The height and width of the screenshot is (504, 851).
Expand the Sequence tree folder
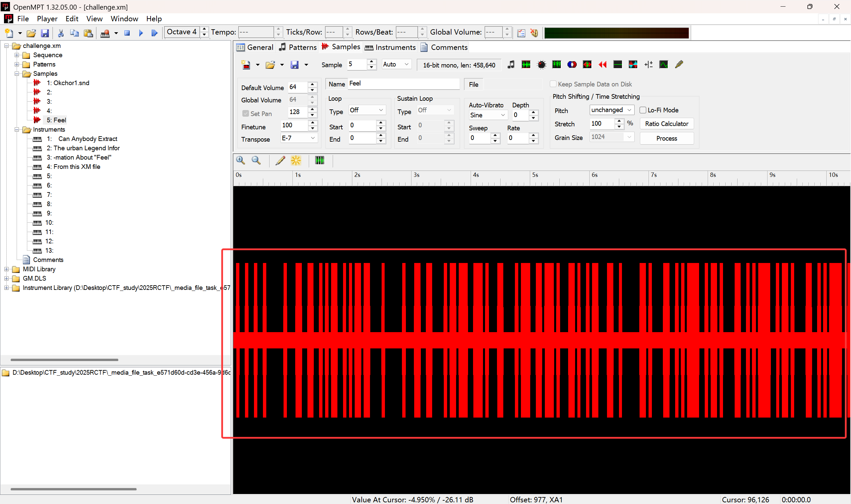point(17,55)
